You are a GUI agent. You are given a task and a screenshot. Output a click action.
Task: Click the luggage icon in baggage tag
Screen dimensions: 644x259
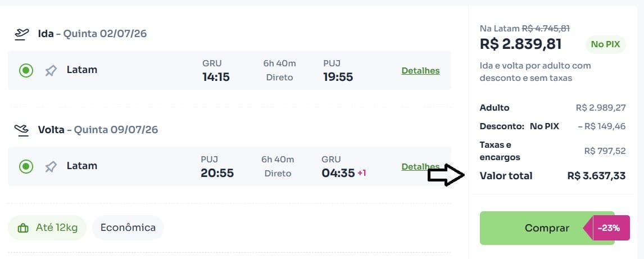23,228
